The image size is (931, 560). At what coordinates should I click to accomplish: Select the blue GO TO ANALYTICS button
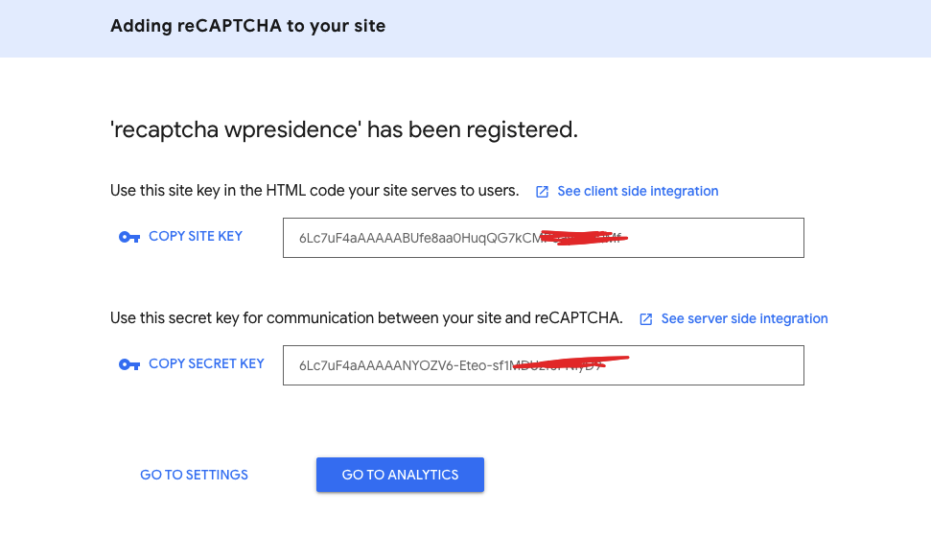pyautogui.click(x=400, y=475)
